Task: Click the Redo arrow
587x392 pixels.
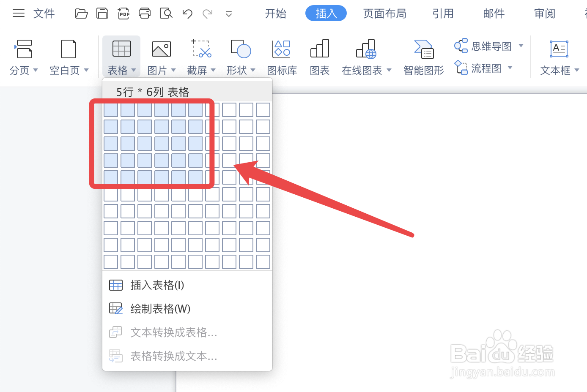Action: tap(208, 14)
